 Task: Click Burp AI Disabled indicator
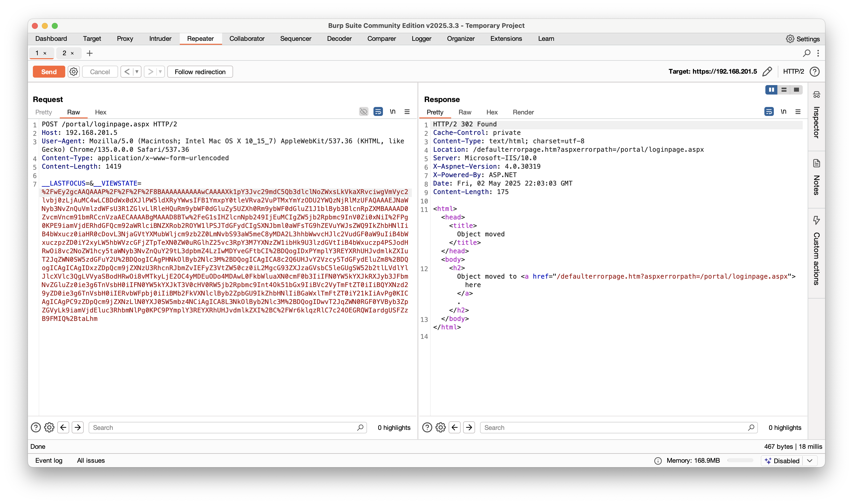pyautogui.click(x=782, y=461)
